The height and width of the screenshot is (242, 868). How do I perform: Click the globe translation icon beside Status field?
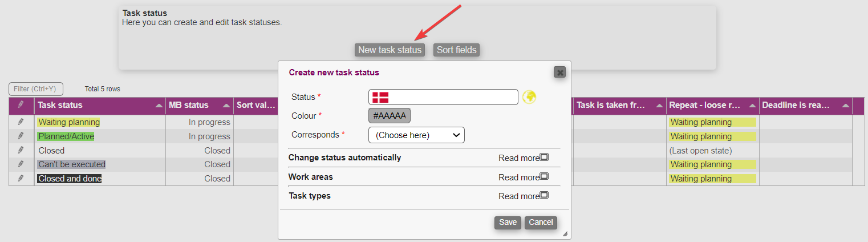pos(529,97)
